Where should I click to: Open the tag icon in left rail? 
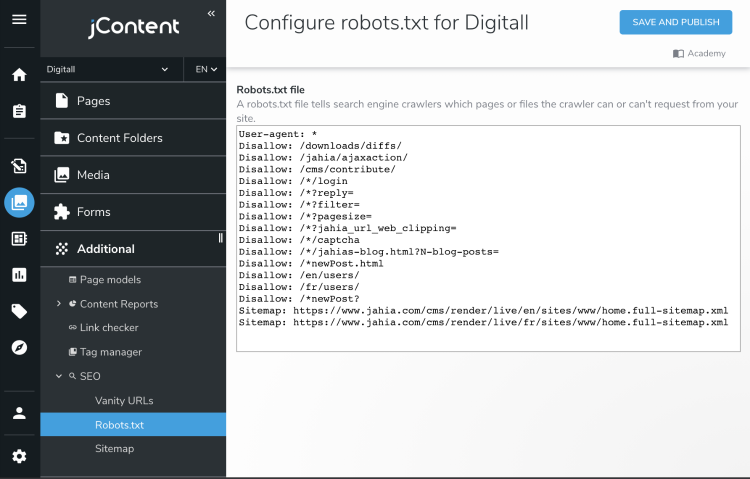19,312
